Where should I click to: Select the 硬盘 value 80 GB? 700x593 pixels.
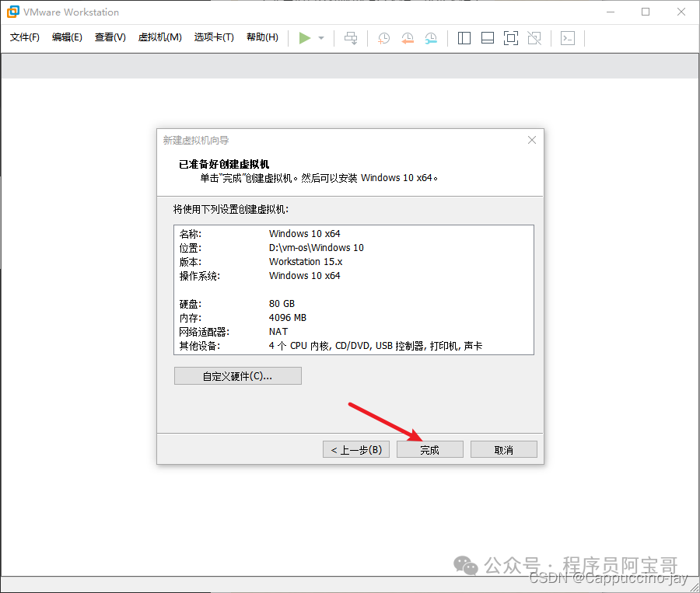[x=282, y=304]
